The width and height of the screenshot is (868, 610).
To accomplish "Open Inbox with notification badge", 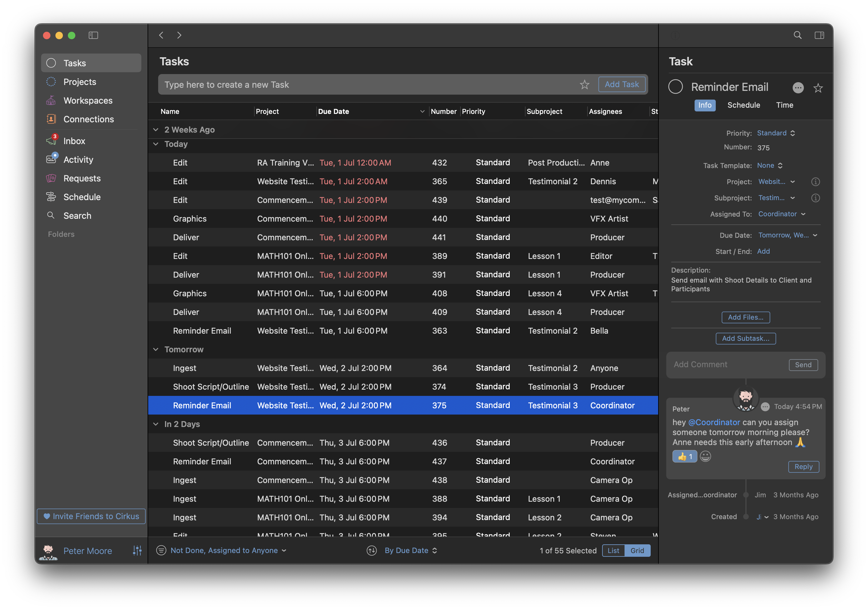I will 52,141.
